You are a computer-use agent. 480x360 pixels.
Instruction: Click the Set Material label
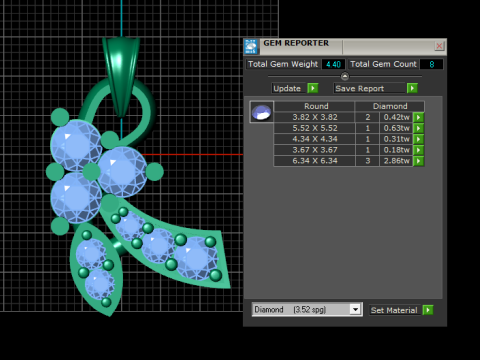point(394,310)
